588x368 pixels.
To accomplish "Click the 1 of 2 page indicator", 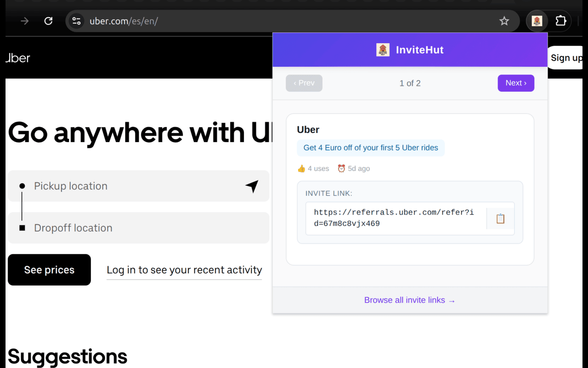I will pyautogui.click(x=410, y=83).
